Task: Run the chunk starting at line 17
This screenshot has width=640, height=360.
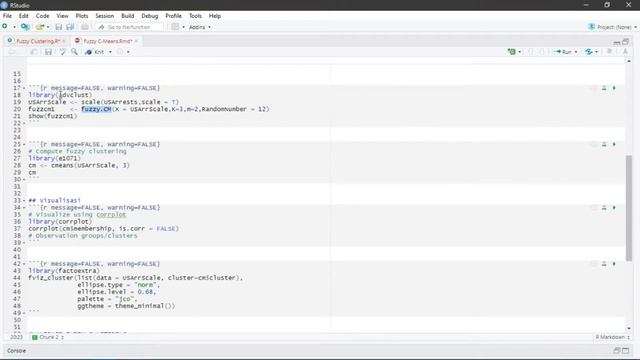Action: [x=614, y=88]
